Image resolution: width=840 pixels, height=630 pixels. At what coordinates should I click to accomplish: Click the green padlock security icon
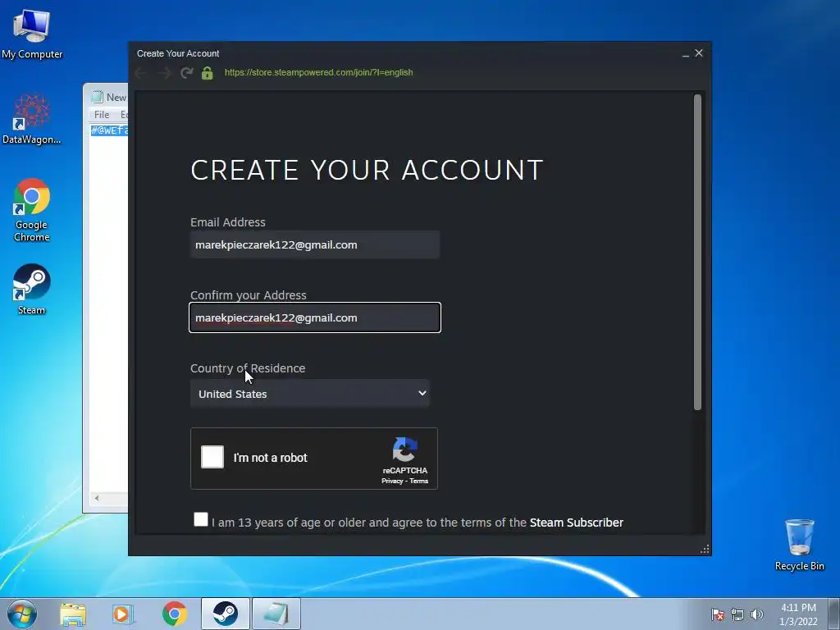point(208,73)
